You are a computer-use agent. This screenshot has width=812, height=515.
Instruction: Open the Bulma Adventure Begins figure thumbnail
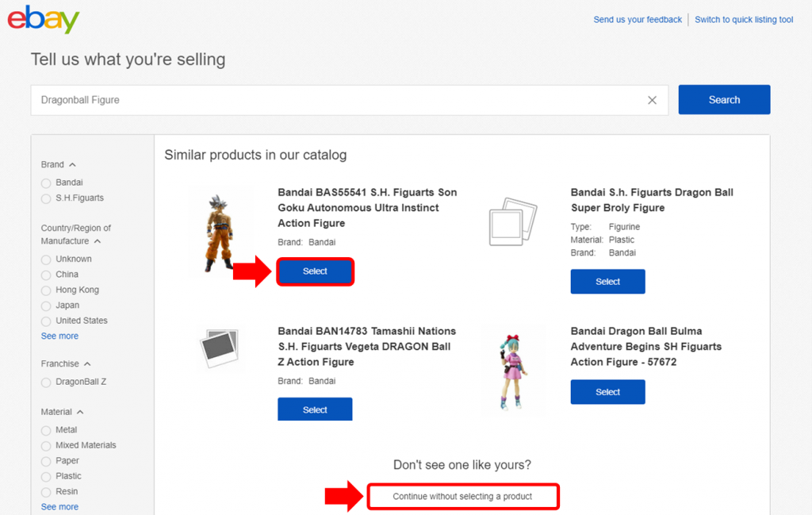coord(513,371)
